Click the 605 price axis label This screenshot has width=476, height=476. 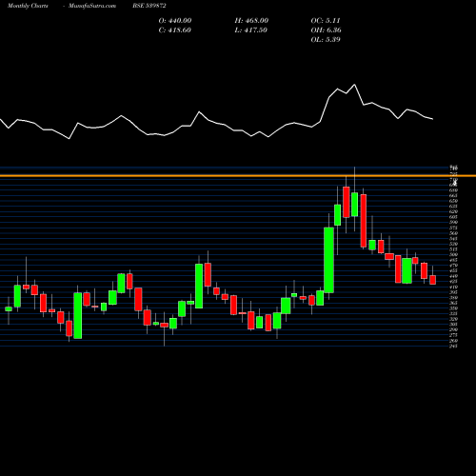(x=453, y=217)
